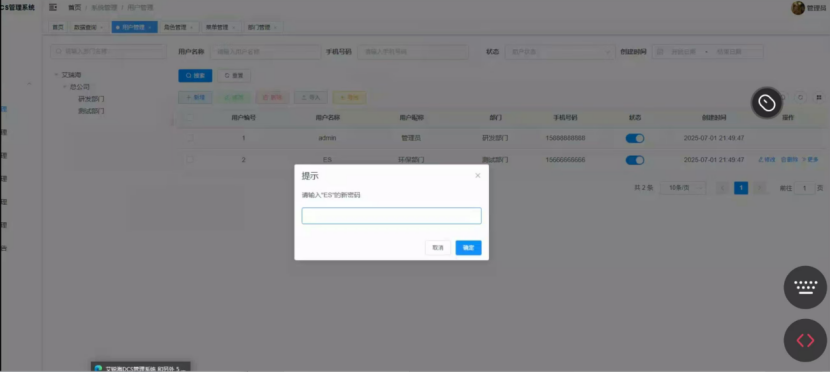Open the 10条/页 page size dropdown
Screen dimensions: 830x372
tap(683, 188)
